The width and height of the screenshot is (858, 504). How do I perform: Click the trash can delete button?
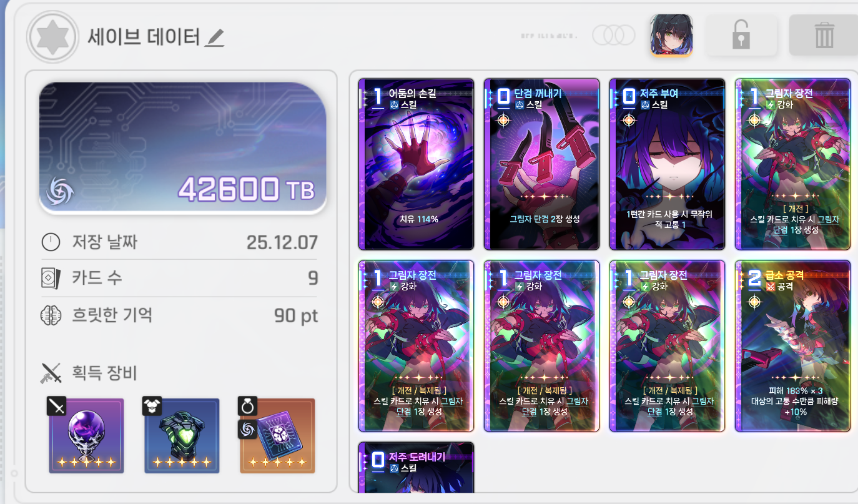tap(824, 35)
